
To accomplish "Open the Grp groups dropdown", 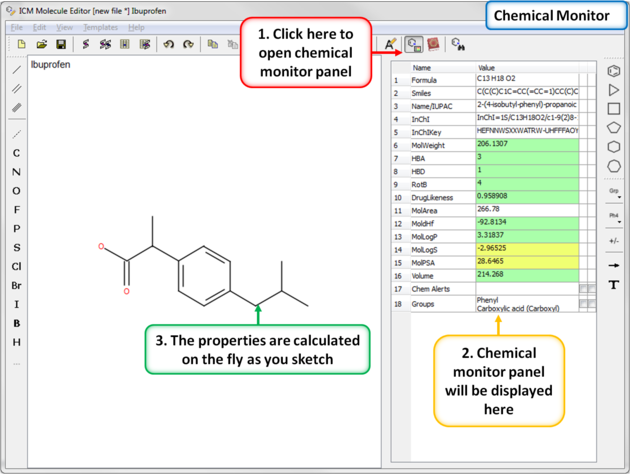I will (614, 192).
